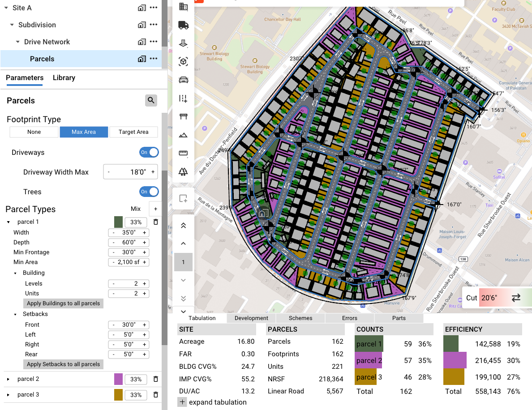The image size is (532, 410).
Task: Click Subdivision building icon
Action: (x=142, y=25)
